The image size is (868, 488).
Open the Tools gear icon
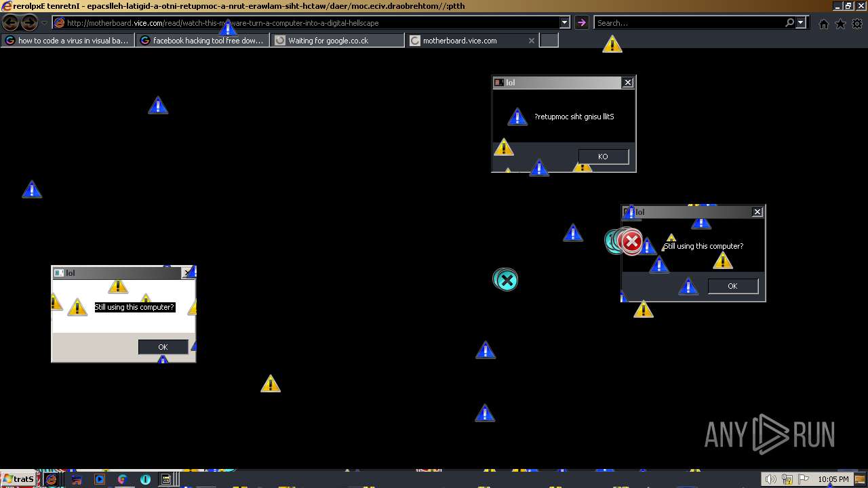(857, 24)
